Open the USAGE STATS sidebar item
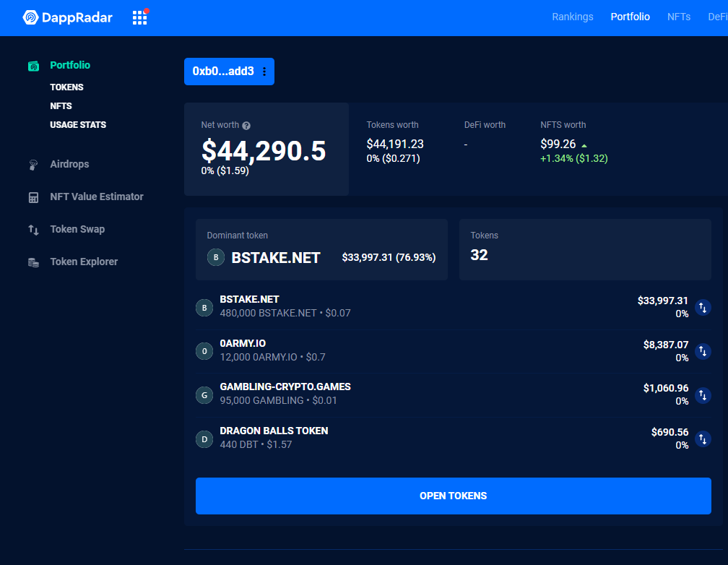 tap(78, 124)
